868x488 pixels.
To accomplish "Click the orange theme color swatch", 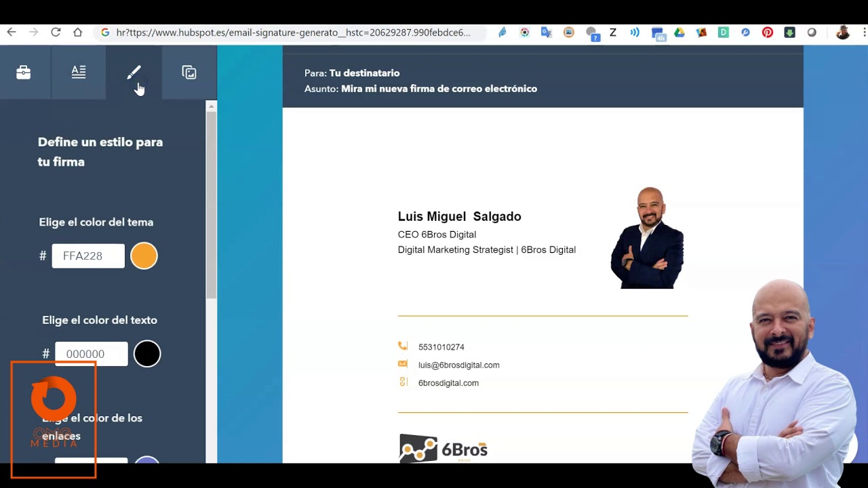I will 144,256.
